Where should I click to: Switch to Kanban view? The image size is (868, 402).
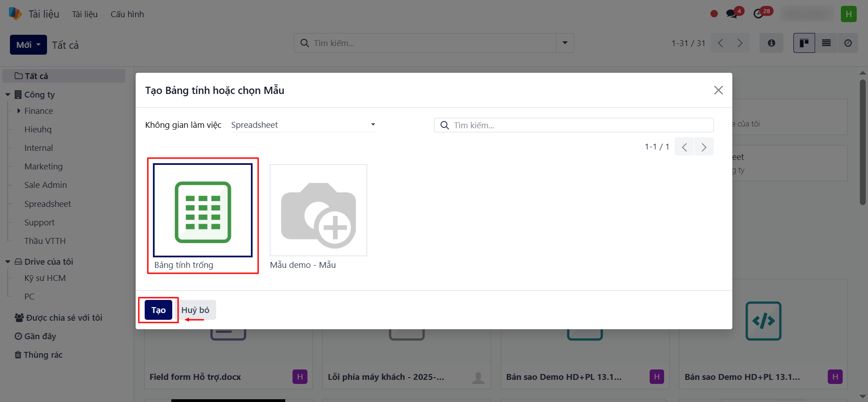[804, 43]
